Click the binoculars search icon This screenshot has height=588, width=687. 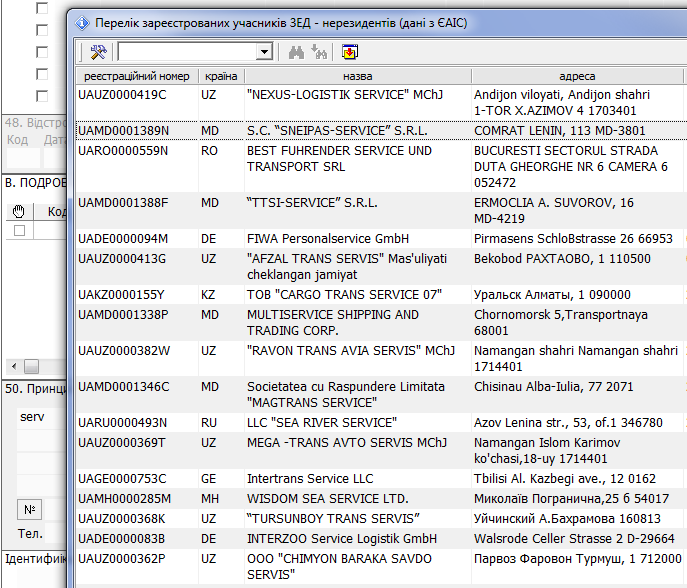click(x=297, y=53)
